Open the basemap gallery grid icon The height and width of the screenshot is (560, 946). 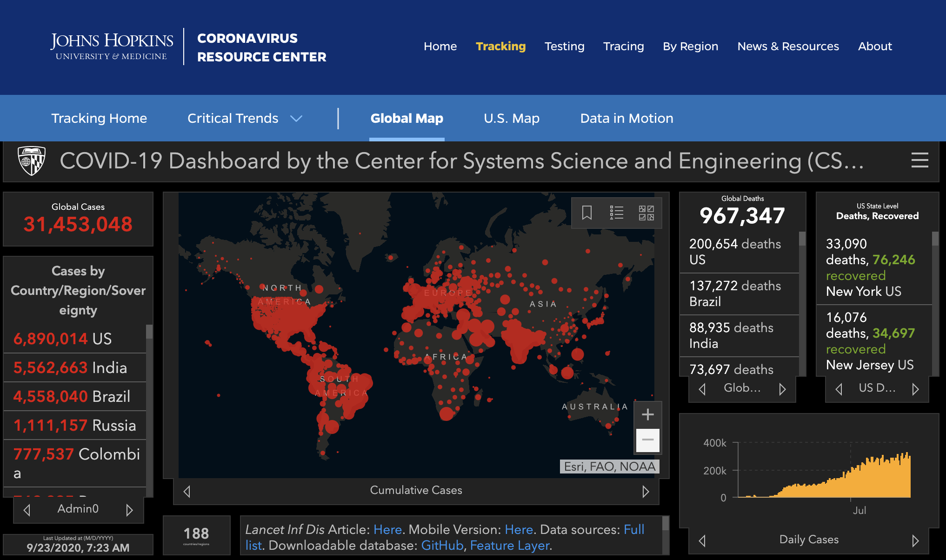coord(646,213)
